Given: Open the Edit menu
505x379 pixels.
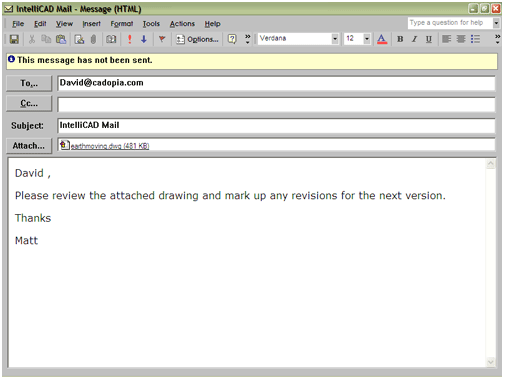Looking at the screenshot, I should pyautogui.click(x=40, y=24).
